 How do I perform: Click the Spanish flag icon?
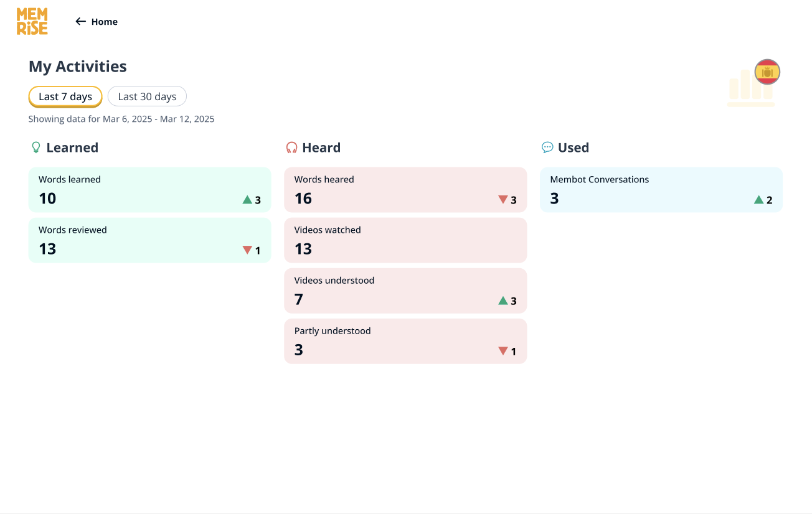point(767,72)
